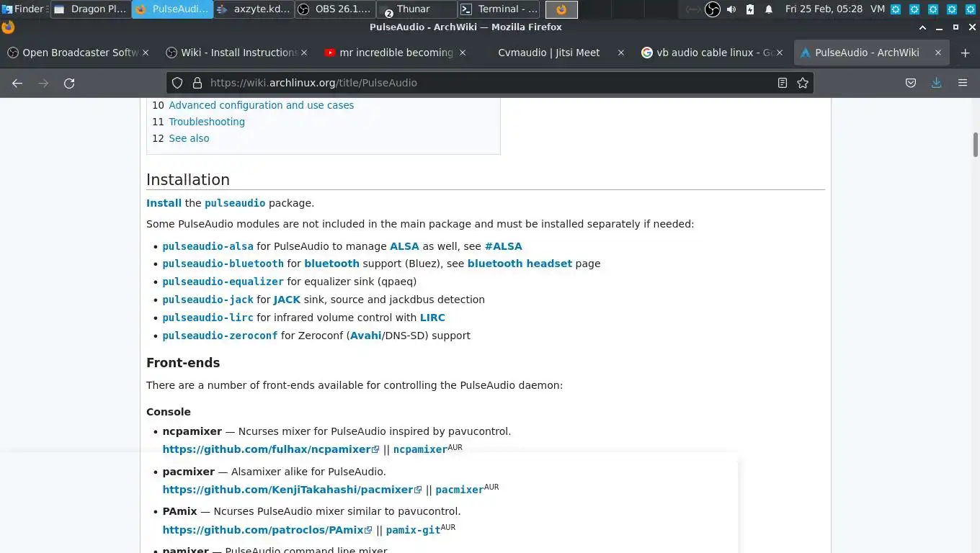Image resolution: width=980 pixels, height=553 pixels.
Task: Switch to OBS 26.1 in the taskbar
Action: point(335,9)
